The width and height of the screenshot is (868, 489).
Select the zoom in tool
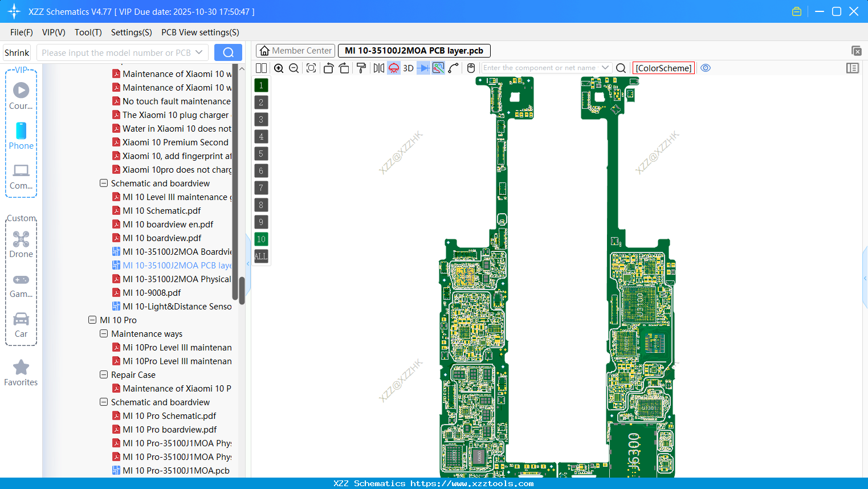point(279,68)
